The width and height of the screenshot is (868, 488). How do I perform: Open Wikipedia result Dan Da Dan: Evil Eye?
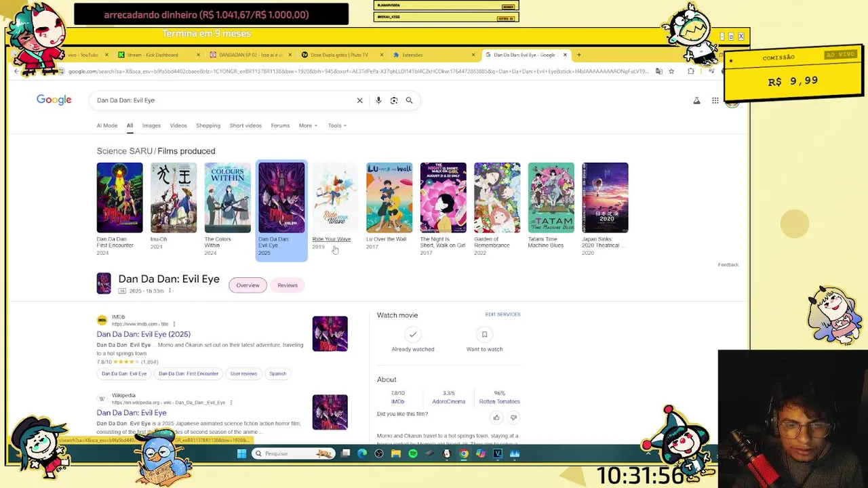pyautogui.click(x=132, y=413)
